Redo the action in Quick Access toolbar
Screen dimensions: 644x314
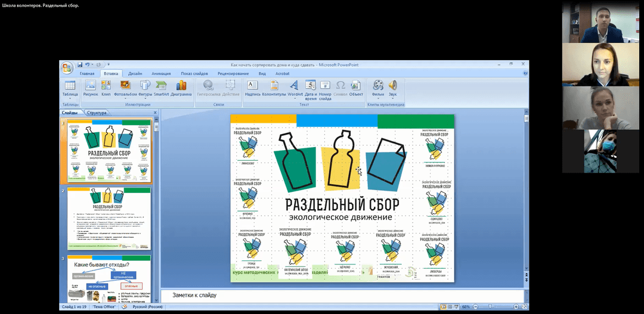pyautogui.click(x=98, y=64)
